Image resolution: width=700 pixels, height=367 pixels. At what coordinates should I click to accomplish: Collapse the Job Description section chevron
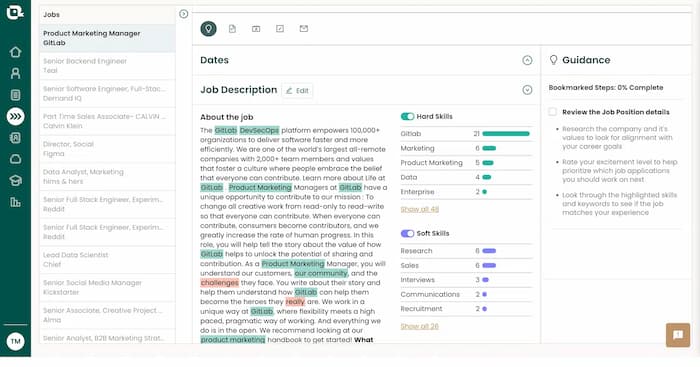pos(527,90)
